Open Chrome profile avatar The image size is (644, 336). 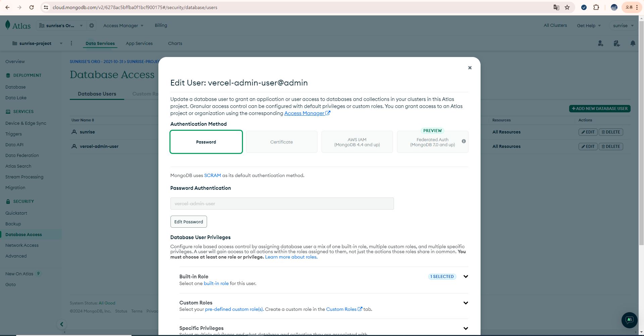614,7
